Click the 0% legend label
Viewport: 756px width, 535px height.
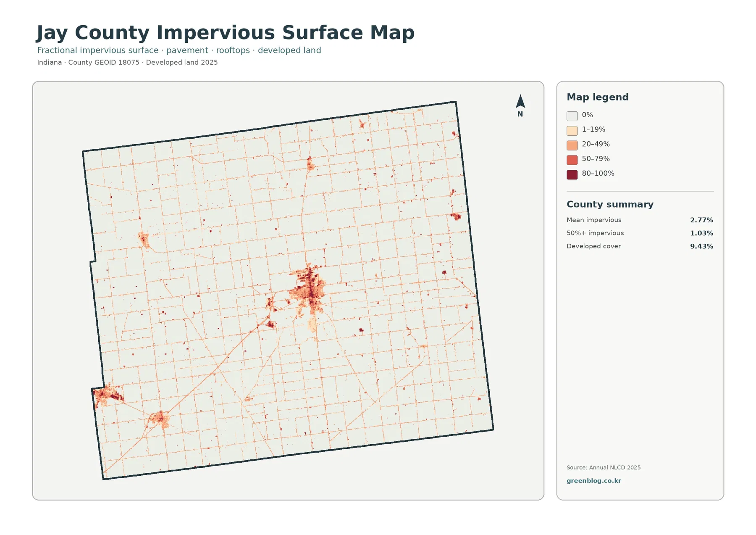click(x=587, y=115)
